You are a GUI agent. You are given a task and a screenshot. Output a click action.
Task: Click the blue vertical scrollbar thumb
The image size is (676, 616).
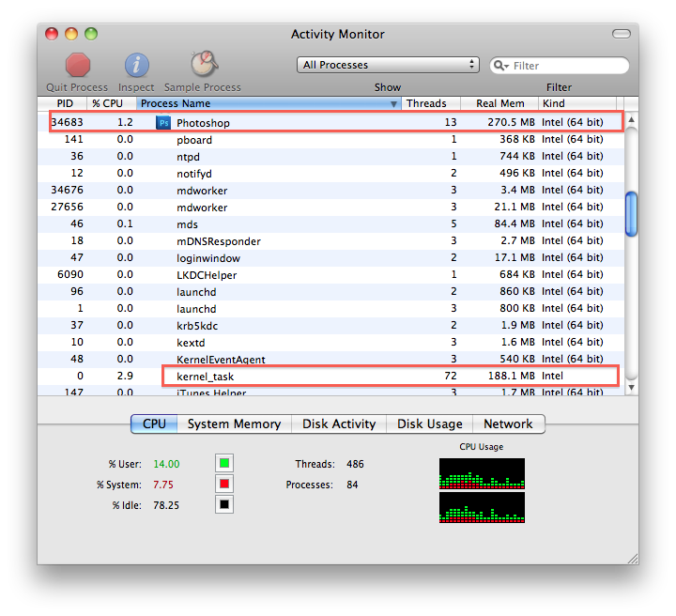pos(631,214)
